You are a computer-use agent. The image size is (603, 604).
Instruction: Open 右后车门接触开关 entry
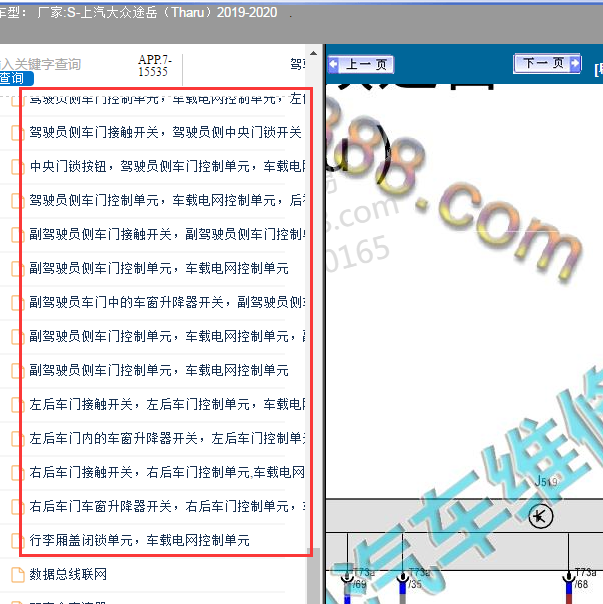tap(168, 472)
